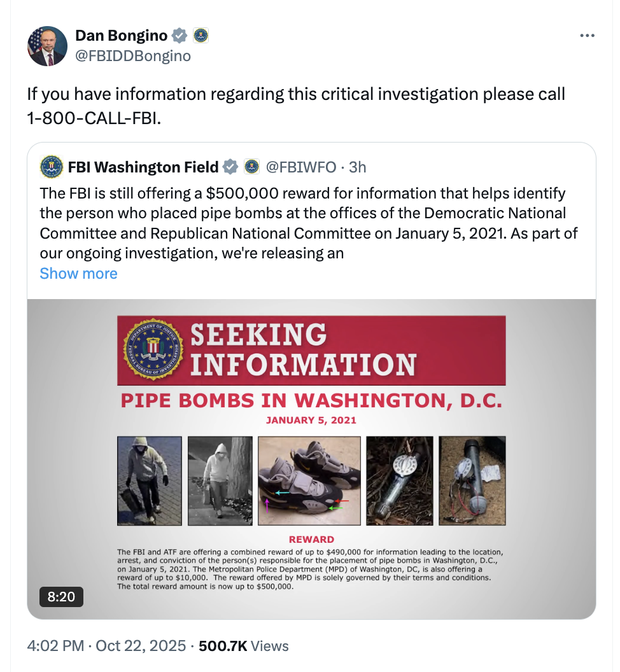The width and height of the screenshot is (620, 672).
Task: Expand the quoted post with Show more
Action: (78, 274)
